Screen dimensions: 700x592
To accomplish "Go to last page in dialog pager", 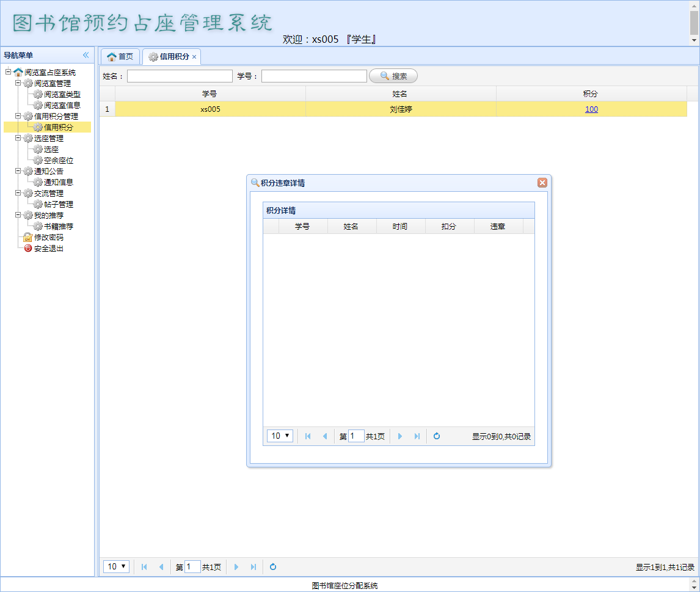I will 417,436.
